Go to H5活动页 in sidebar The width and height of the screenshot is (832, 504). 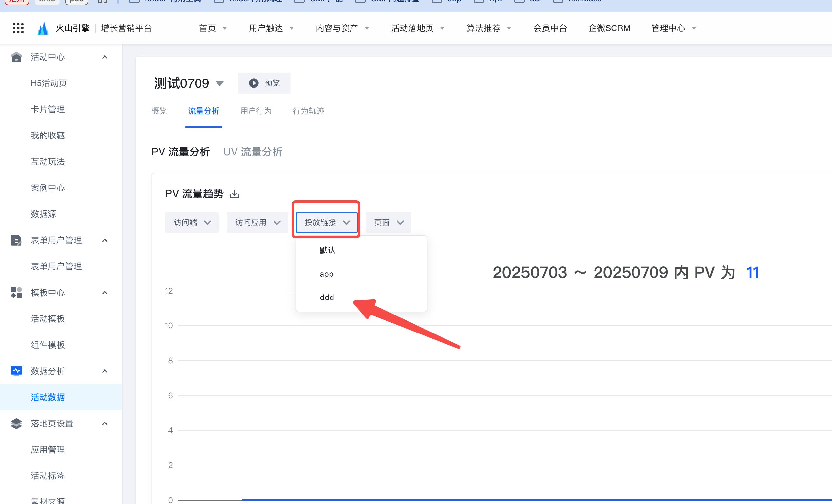49,83
